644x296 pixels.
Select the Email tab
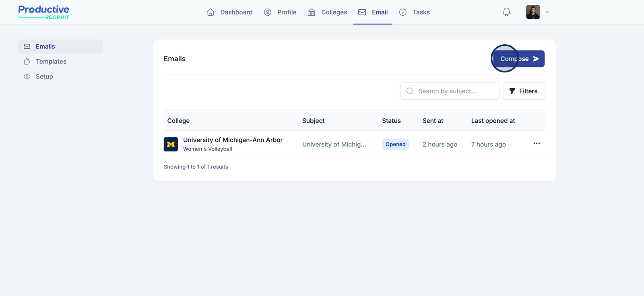pyautogui.click(x=373, y=12)
